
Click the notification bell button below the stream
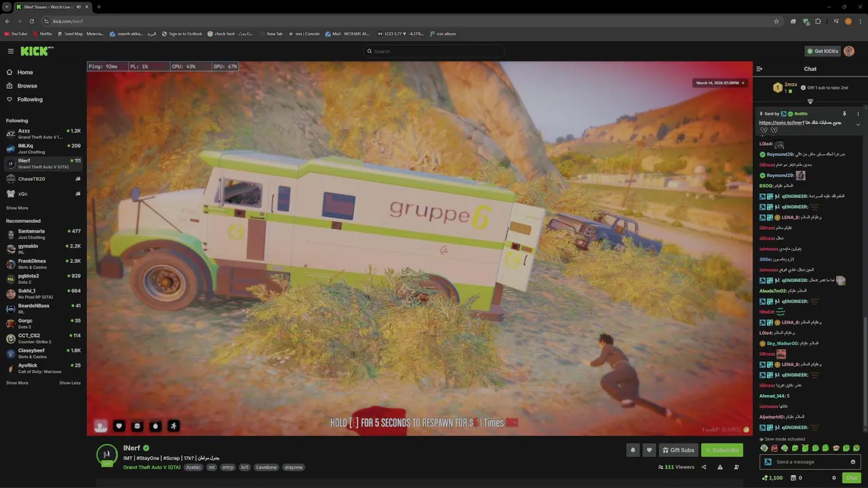pyautogui.click(x=633, y=450)
